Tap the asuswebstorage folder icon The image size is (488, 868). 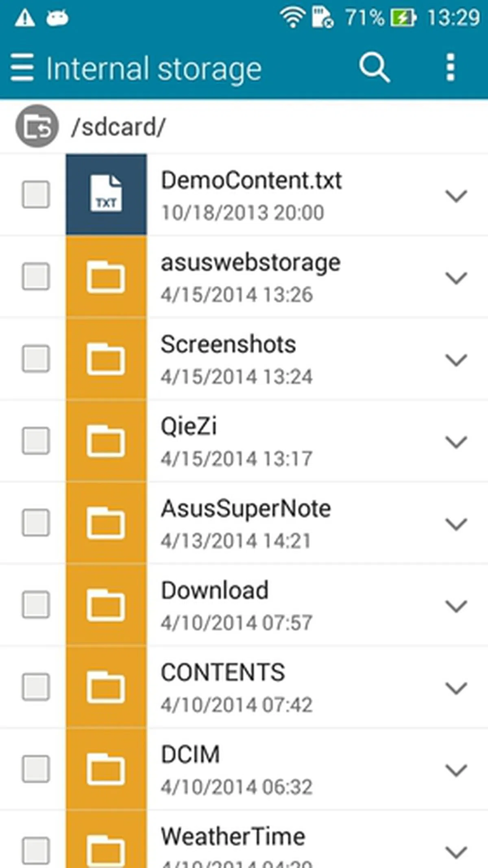106,277
